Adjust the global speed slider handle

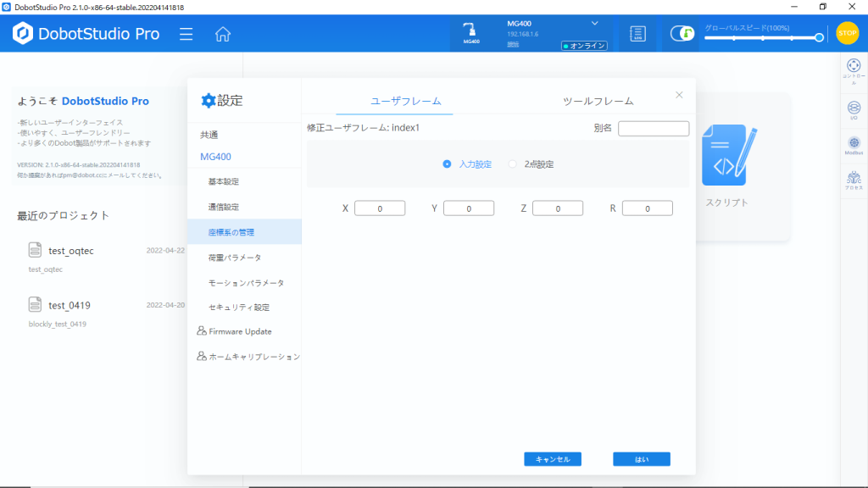819,37
